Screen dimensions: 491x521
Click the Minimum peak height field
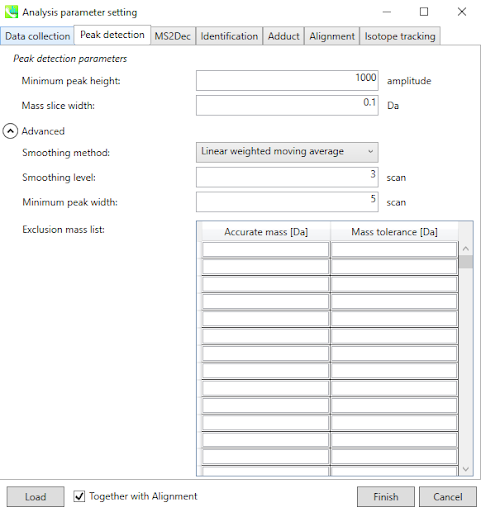287,80
